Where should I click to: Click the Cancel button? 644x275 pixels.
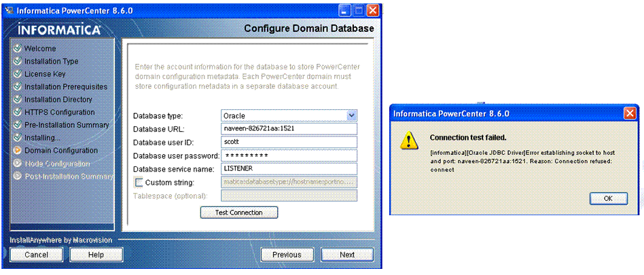37,255
